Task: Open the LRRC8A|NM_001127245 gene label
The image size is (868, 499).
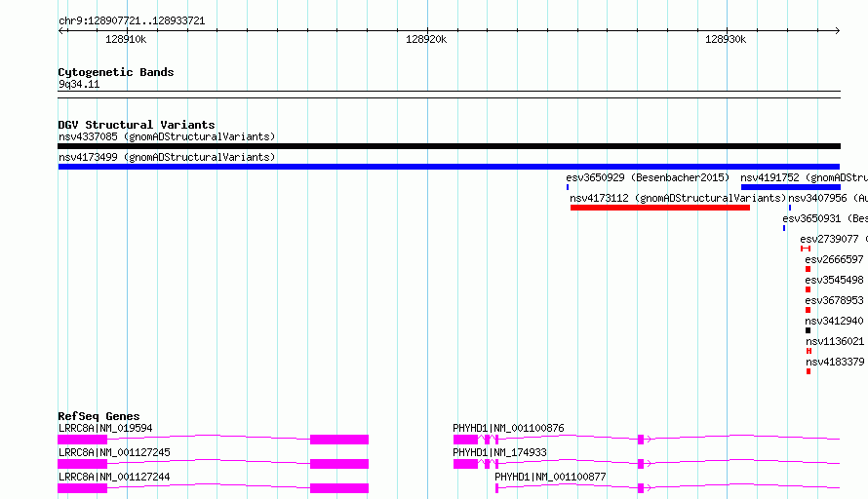Action: pos(114,452)
